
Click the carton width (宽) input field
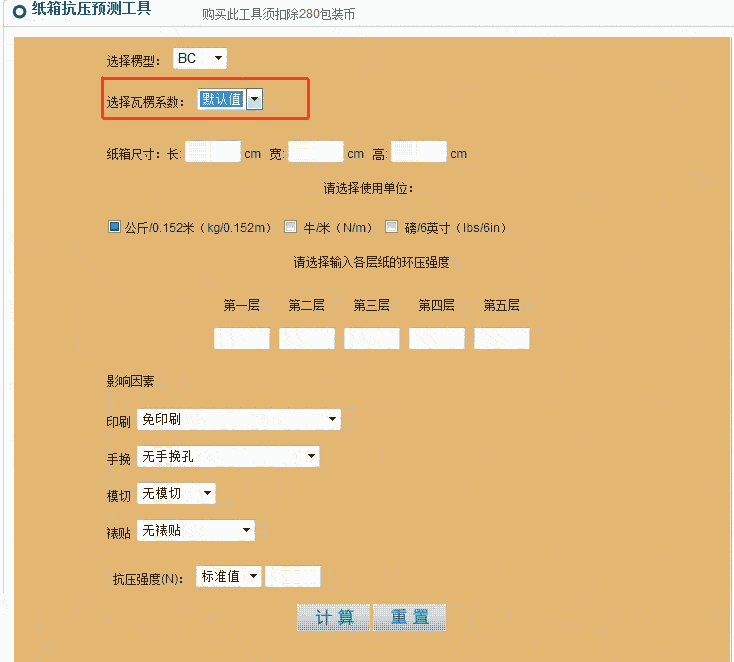coord(316,153)
